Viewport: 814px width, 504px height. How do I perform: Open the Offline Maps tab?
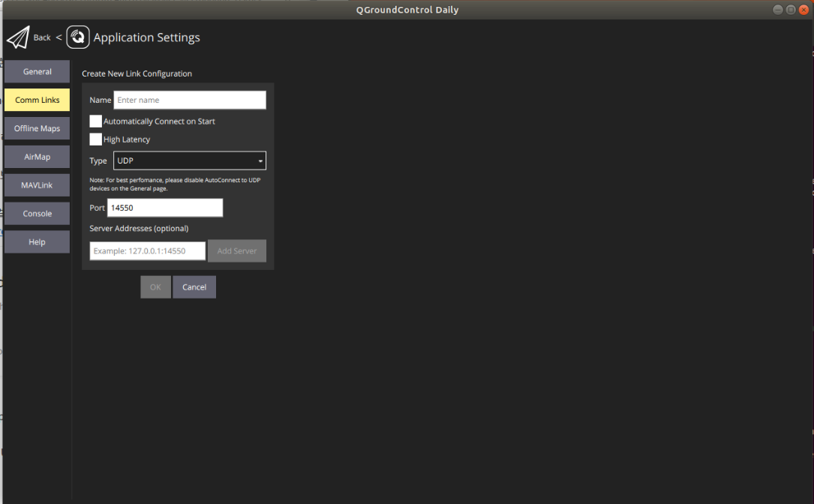(37, 128)
